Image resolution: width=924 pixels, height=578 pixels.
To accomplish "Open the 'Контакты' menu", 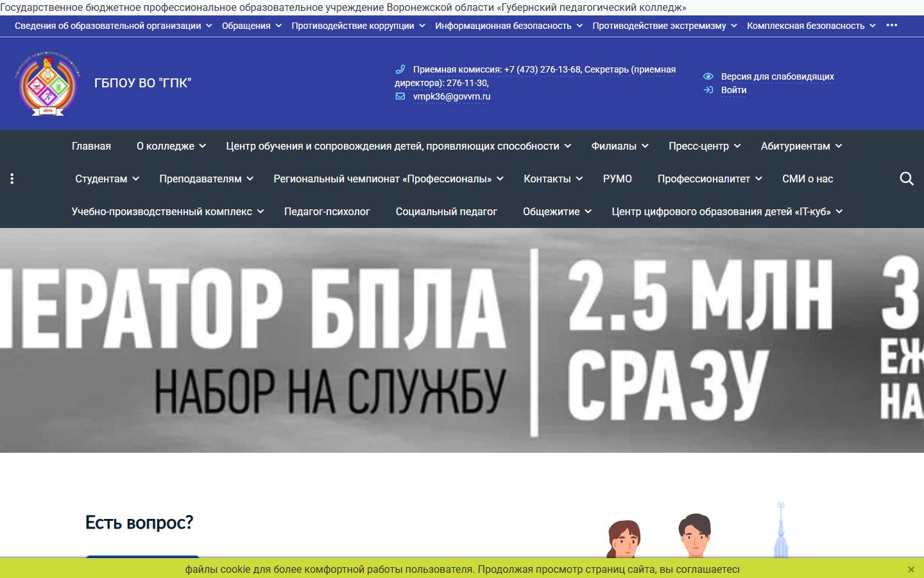I will [553, 179].
